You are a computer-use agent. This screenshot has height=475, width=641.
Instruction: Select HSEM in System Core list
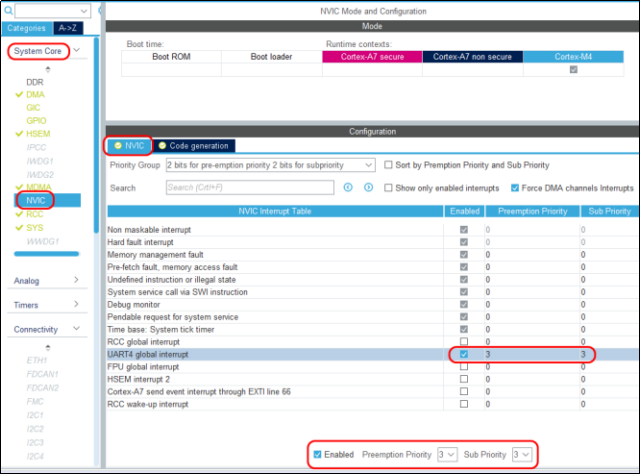coord(38,134)
